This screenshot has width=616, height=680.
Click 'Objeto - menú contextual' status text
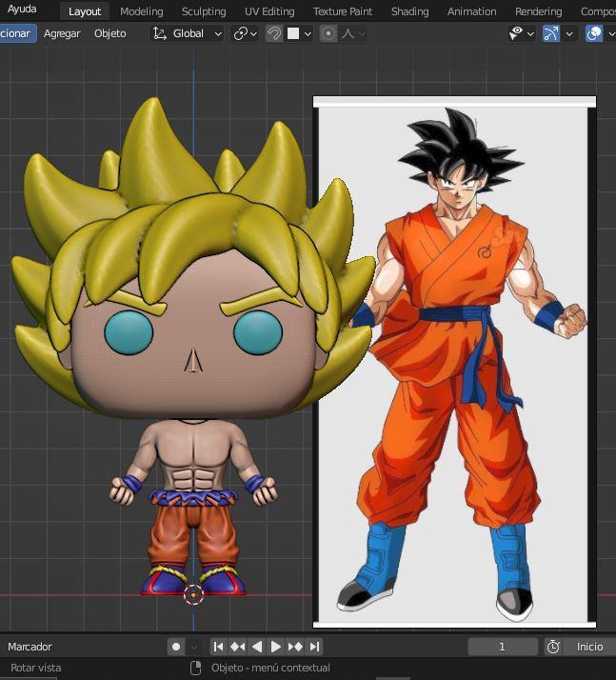click(270, 668)
